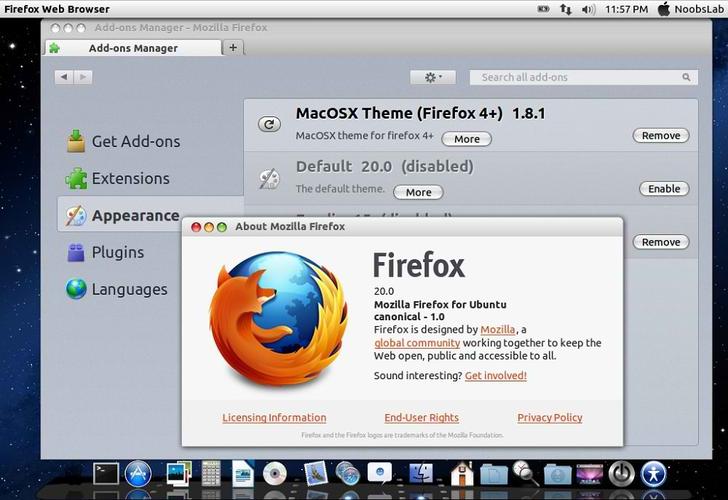Open the Home folder house icon in the dock
Image resolution: width=728 pixels, height=500 pixels.
pyautogui.click(x=462, y=474)
